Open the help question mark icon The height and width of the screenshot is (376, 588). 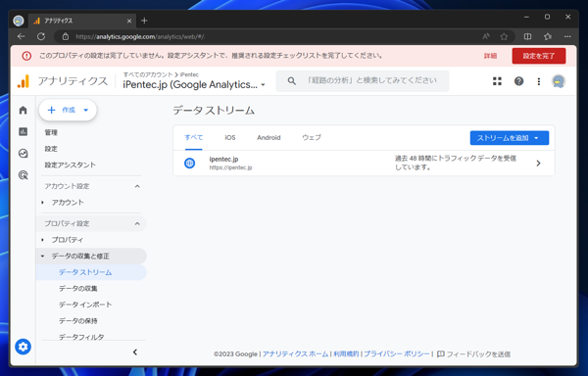(x=518, y=81)
